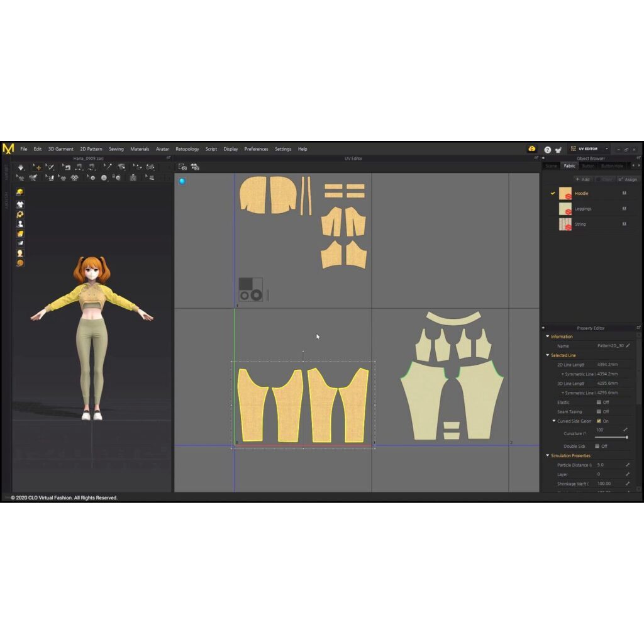Toggle the Elastic checkbox
644x644 pixels.
(x=599, y=402)
